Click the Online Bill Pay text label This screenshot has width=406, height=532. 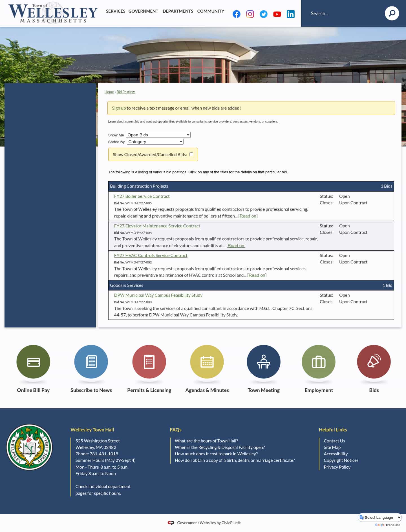coord(33,390)
